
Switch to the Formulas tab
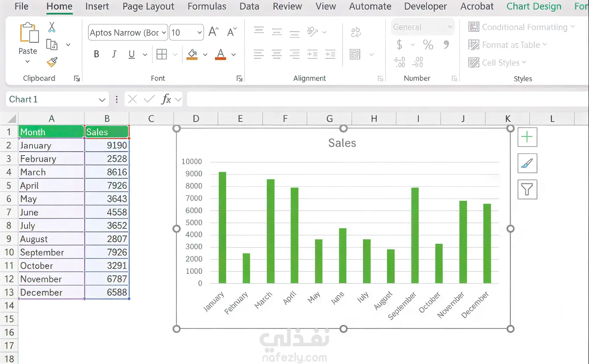coord(207,6)
